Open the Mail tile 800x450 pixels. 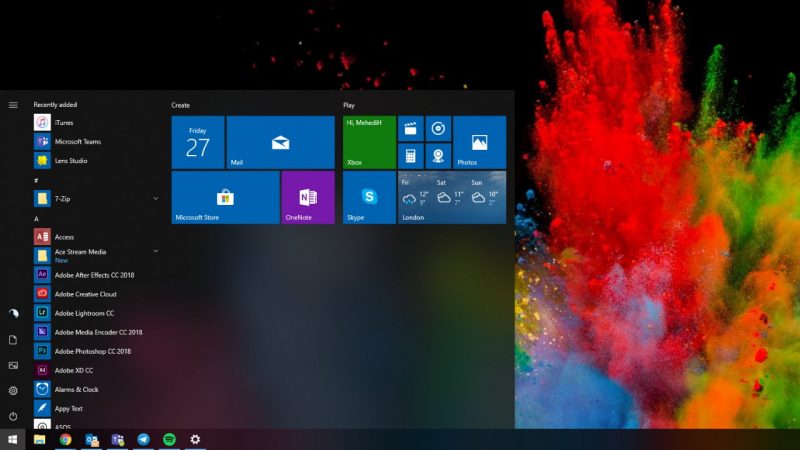point(281,142)
